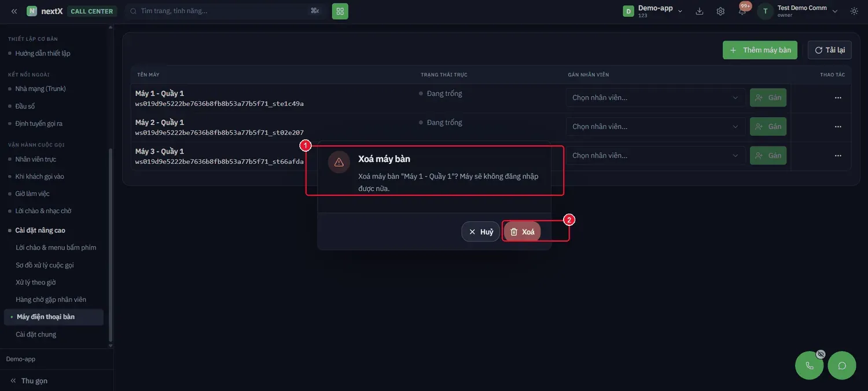
Task: Go to Giờ làm việc settings
Action: 32,193
